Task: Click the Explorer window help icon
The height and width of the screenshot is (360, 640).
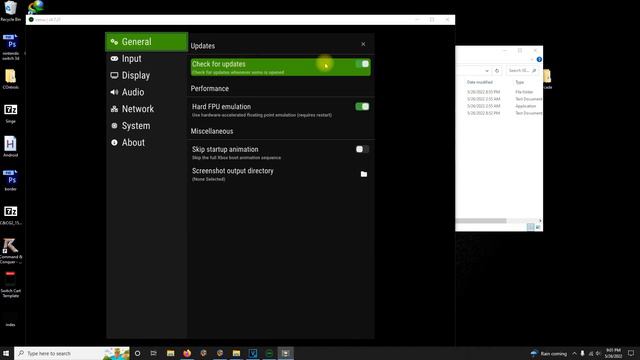Action: pos(539,60)
